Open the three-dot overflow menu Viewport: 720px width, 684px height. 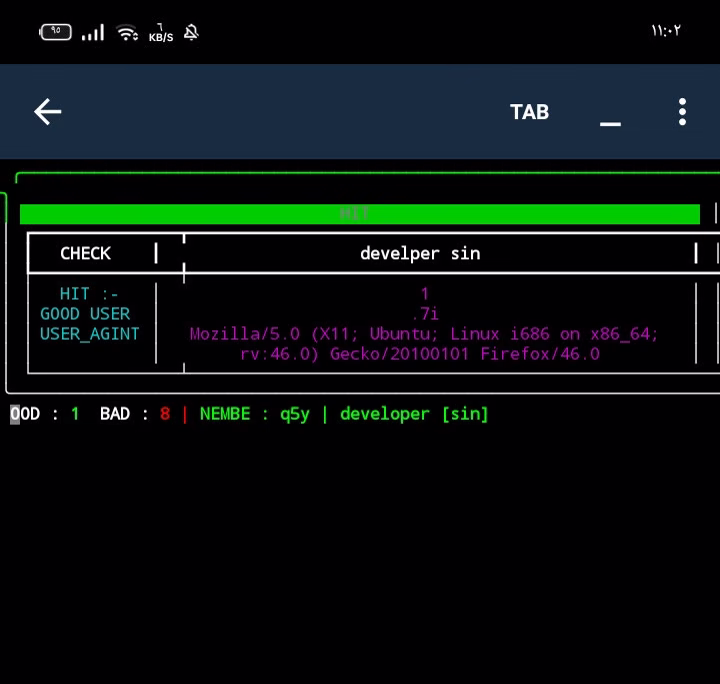tap(682, 112)
